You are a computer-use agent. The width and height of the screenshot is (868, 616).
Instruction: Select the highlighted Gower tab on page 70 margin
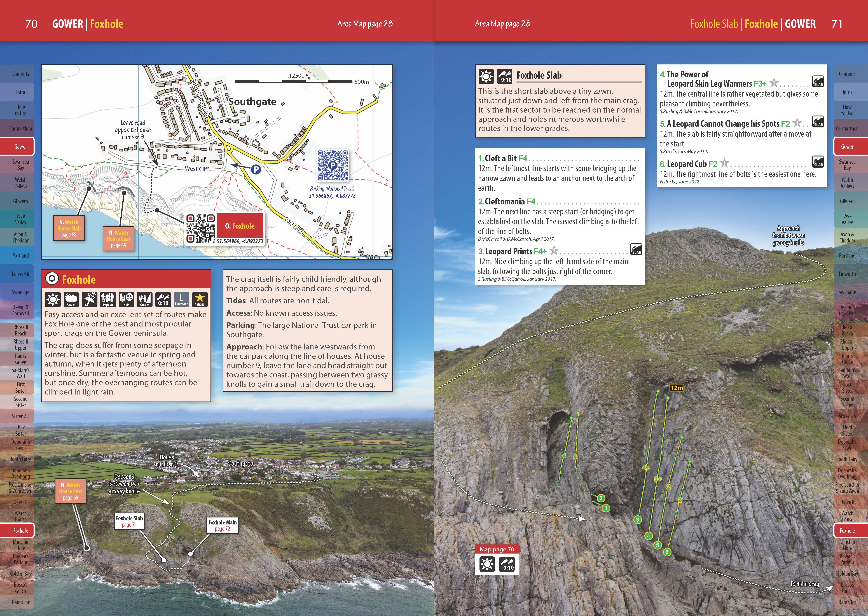[17, 146]
